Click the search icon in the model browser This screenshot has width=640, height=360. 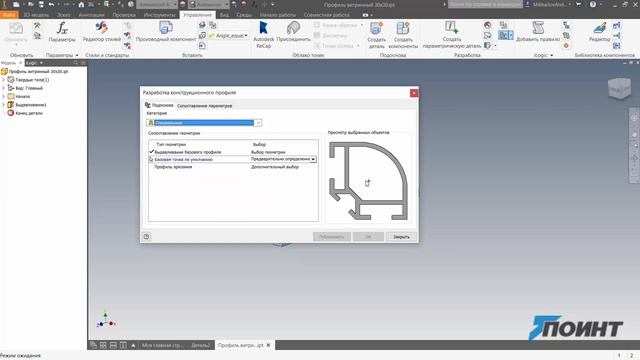pyautogui.click(x=76, y=63)
